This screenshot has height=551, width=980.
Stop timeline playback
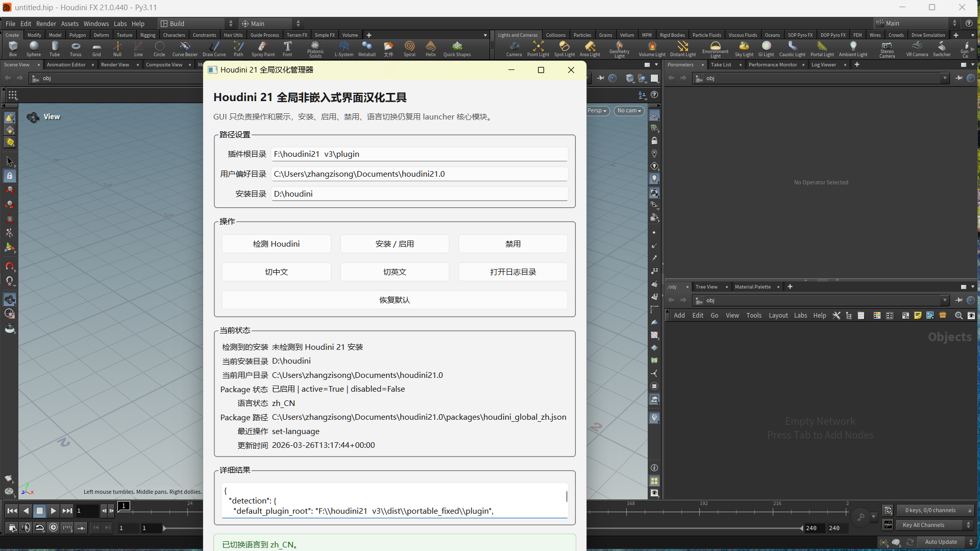click(x=39, y=511)
